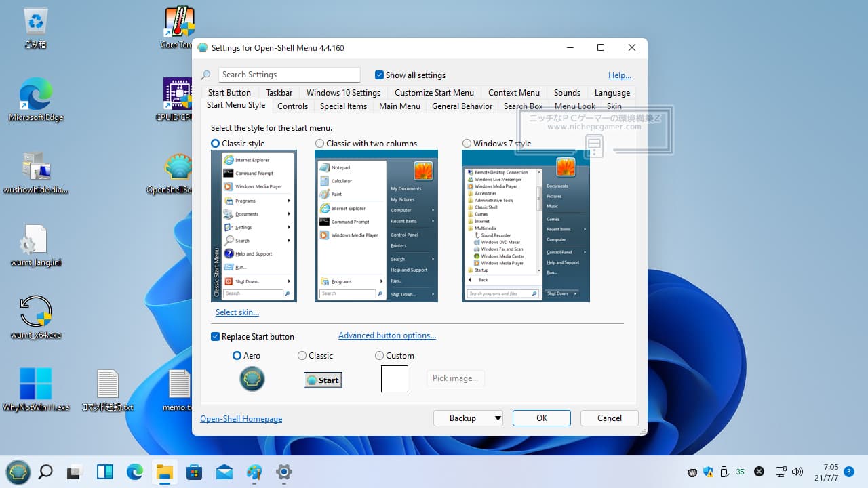Click the Search Settings input field
The height and width of the screenshot is (488, 868).
(x=290, y=75)
